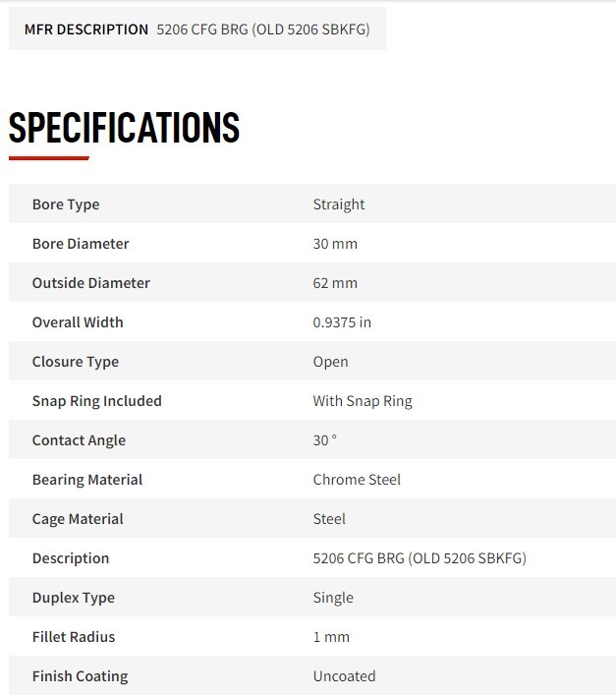The width and height of the screenshot is (616, 697).
Task: Click the With Snap Ring value
Action: point(363,401)
